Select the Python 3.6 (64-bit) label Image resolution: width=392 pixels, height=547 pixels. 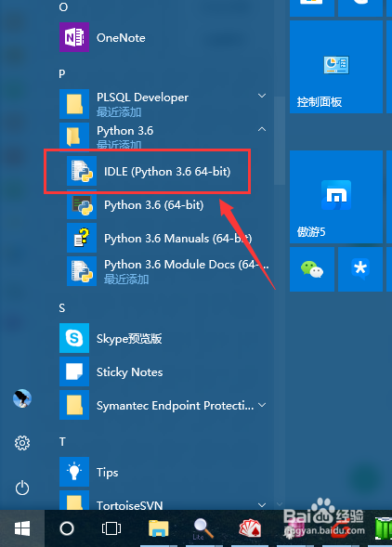tap(153, 204)
